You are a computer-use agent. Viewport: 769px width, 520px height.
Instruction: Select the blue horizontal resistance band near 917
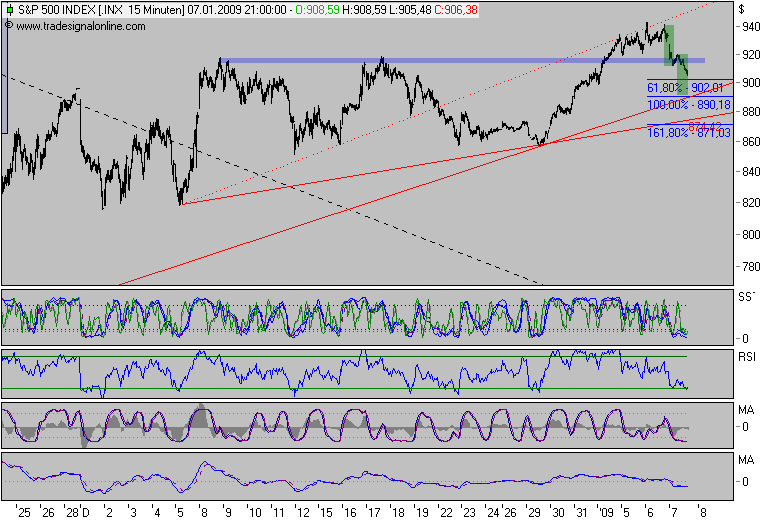462,60
